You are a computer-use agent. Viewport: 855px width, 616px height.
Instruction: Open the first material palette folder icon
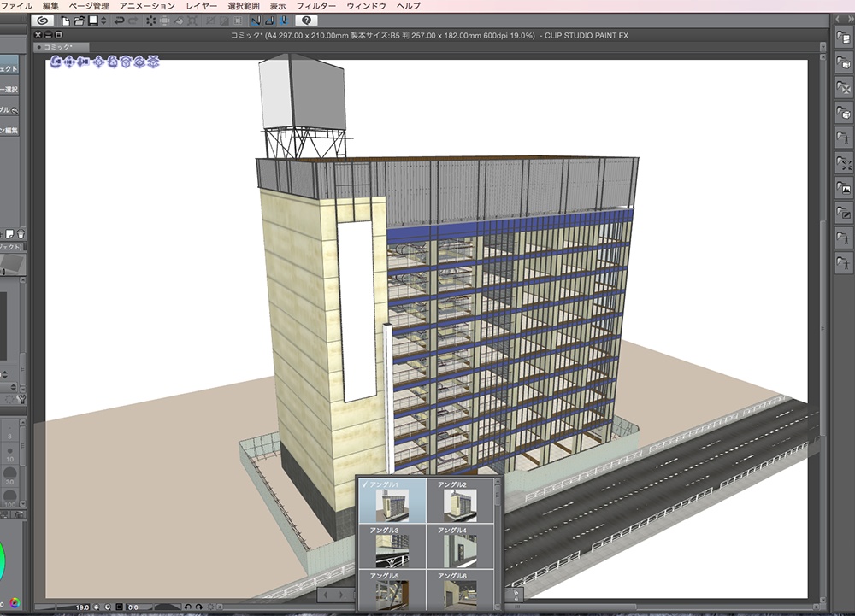click(844, 38)
